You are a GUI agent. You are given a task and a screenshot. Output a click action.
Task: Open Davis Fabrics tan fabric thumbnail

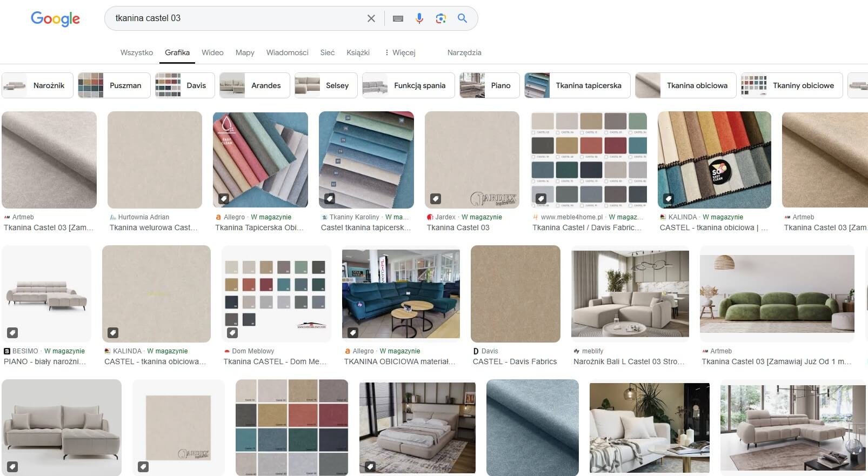pos(516,294)
